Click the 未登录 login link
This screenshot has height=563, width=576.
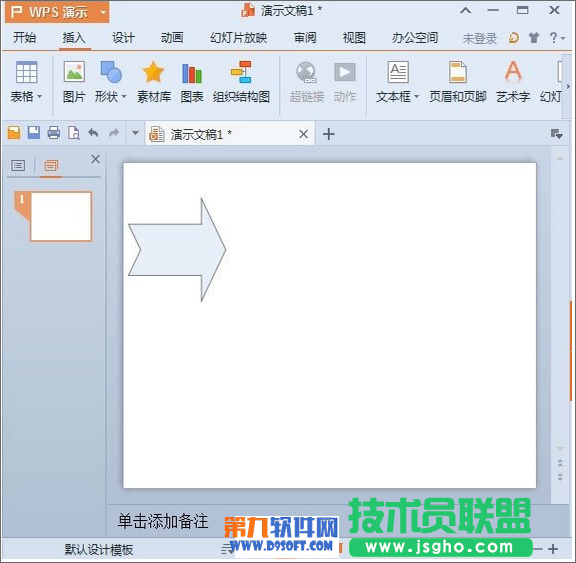coord(480,38)
